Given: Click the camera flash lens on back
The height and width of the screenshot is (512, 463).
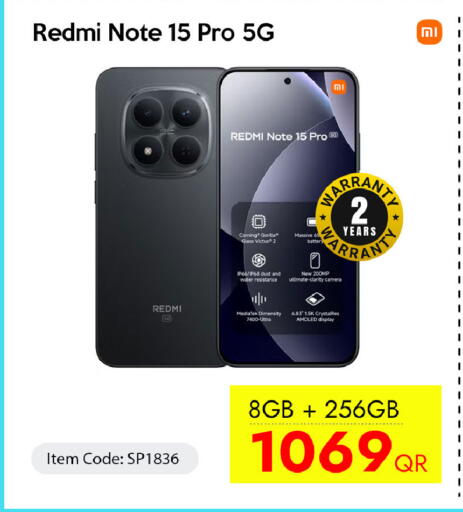Looking at the screenshot, I should coord(148,151).
